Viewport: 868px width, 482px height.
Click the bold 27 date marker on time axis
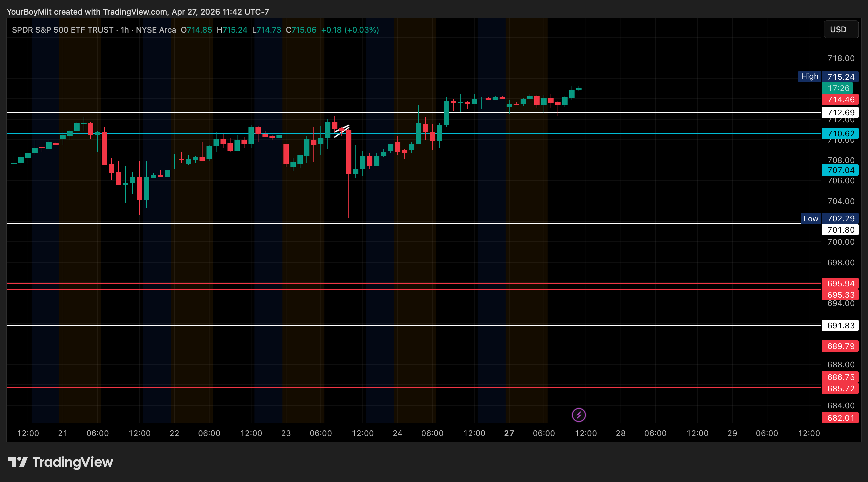(509, 433)
